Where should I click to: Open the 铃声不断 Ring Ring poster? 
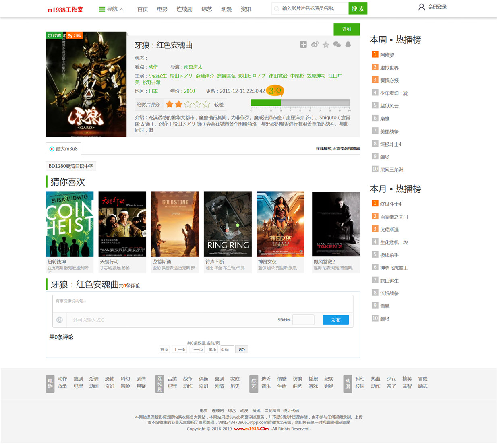[x=228, y=224]
